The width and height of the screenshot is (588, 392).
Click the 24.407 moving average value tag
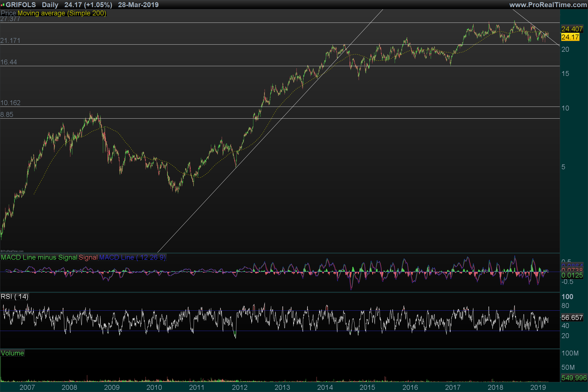pos(572,29)
